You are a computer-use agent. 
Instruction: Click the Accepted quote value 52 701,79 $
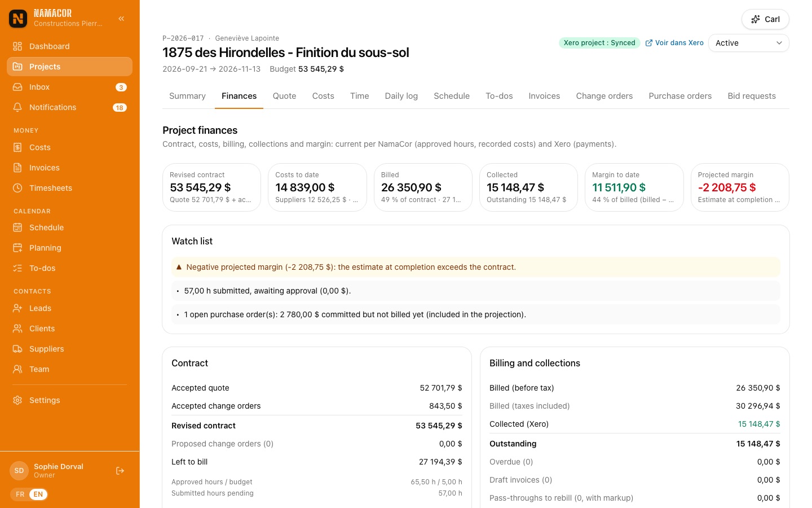(x=441, y=388)
